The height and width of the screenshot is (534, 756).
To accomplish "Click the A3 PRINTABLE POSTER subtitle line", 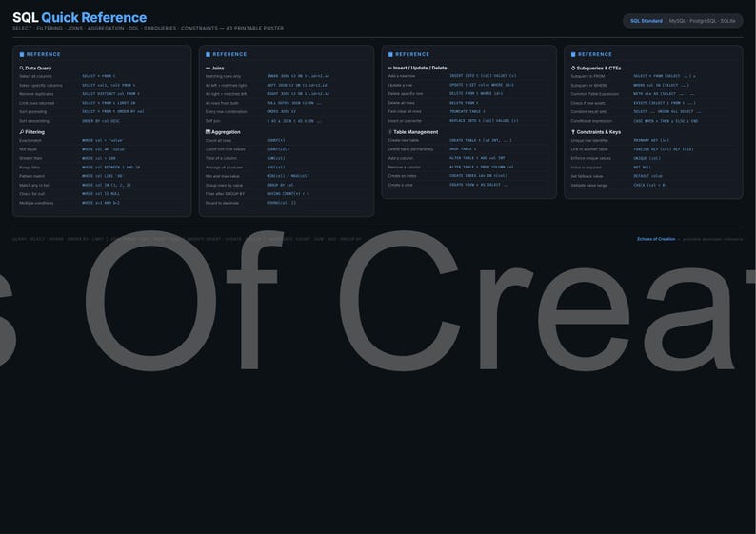I will point(148,28).
